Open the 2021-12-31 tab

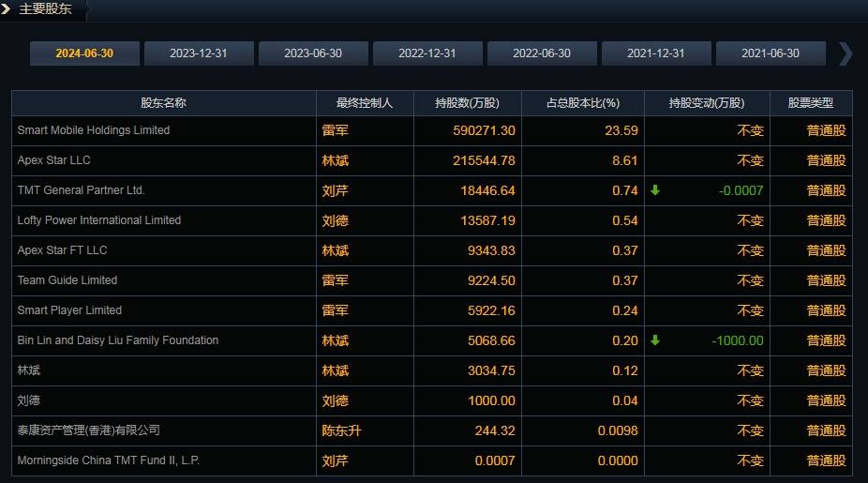coord(656,53)
